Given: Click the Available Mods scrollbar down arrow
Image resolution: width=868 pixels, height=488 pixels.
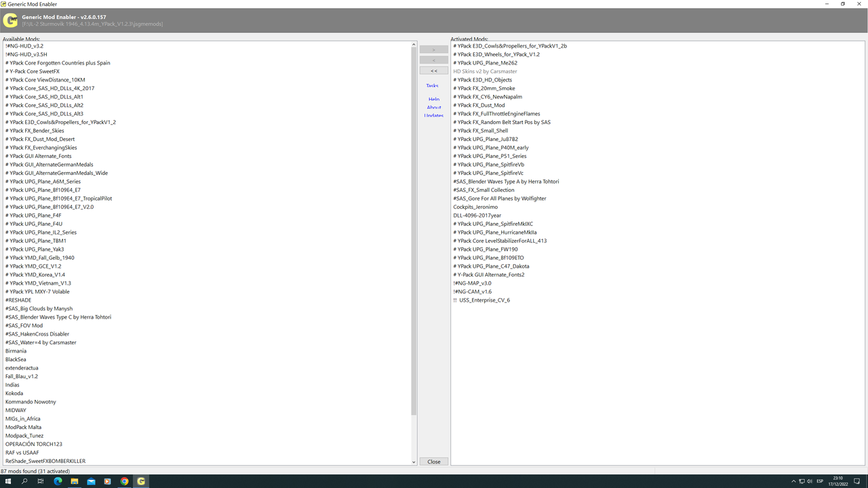Looking at the screenshot, I should 414,462.
